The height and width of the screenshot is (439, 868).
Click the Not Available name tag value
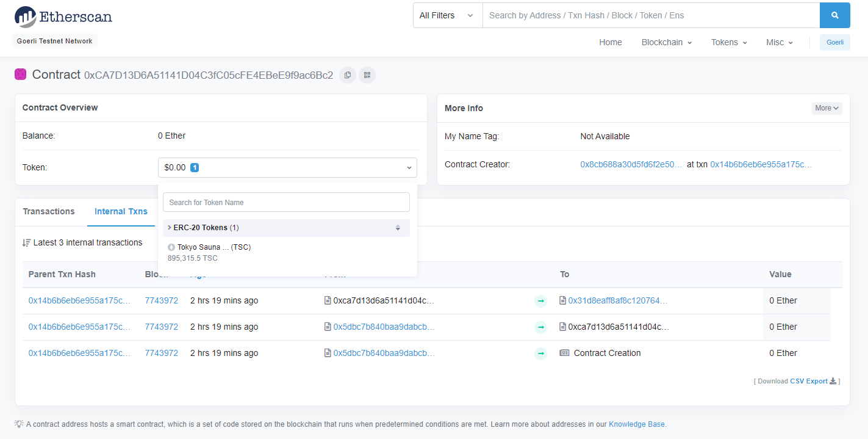605,136
